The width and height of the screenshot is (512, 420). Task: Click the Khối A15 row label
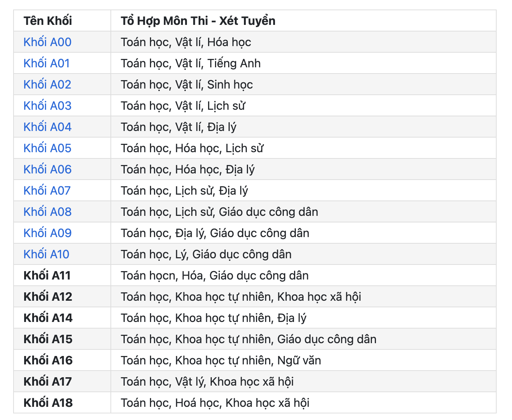click(48, 339)
